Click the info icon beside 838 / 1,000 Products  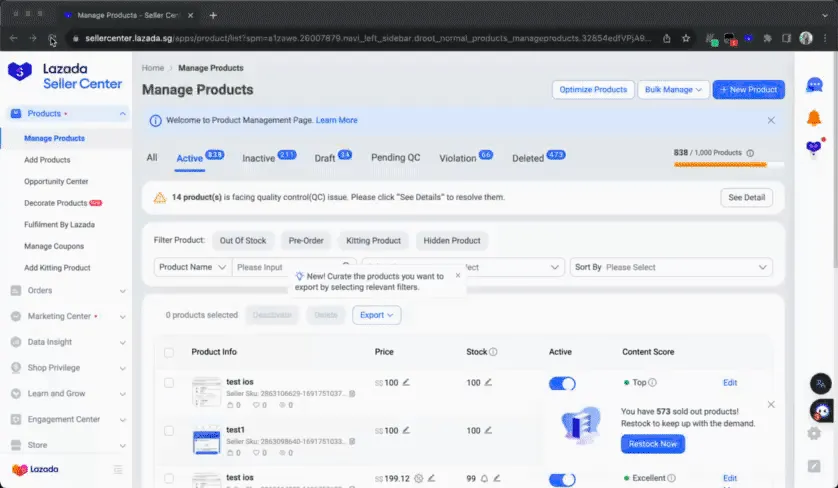[x=750, y=153]
